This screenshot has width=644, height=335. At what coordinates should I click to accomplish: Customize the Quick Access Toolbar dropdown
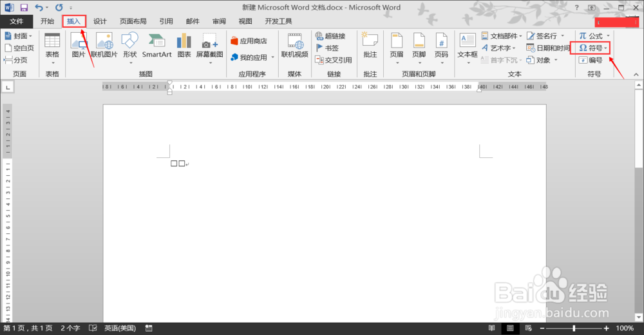(71, 8)
